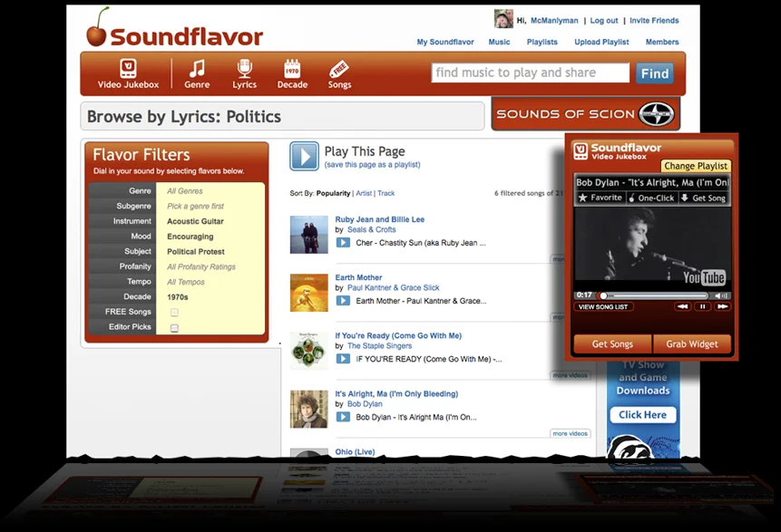Mark the Bob Dylan song as Favorite
Image resolution: width=781 pixels, height=532 pixels.
[600, 198]
